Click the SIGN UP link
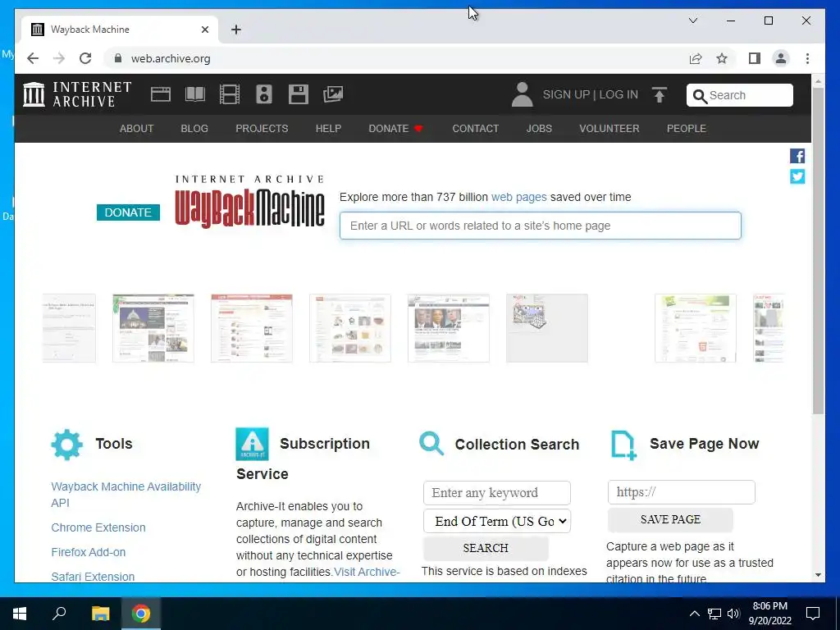This screenshot has width=840, height=630. pyautogui.click(x=566, y=94)
